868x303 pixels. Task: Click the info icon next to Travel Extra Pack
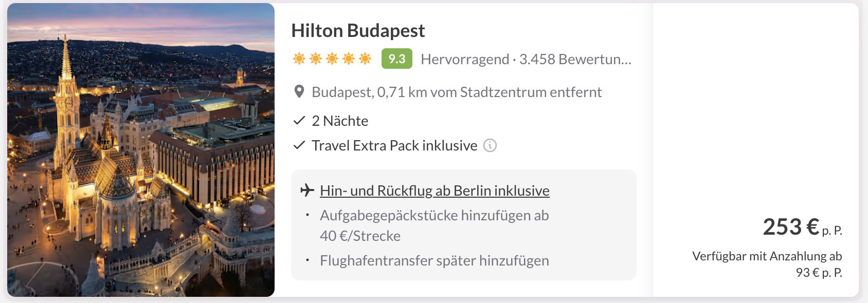click(x=490, y=146)
